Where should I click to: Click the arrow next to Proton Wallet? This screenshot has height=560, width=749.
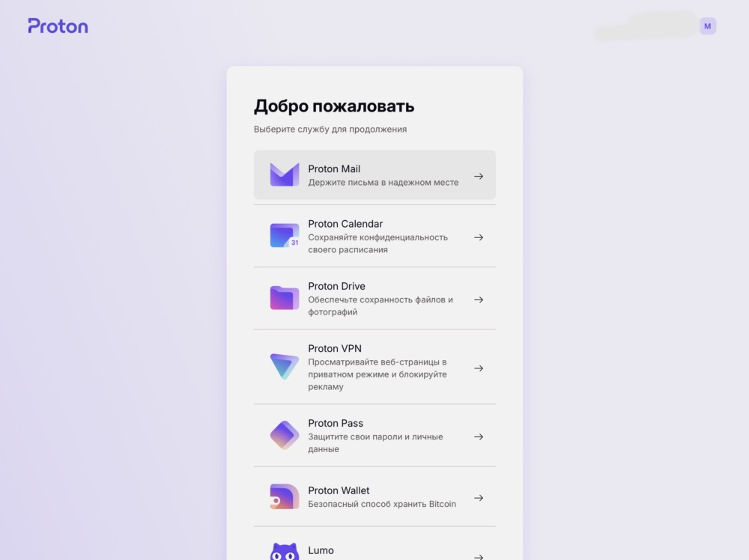tap(479, 498)
